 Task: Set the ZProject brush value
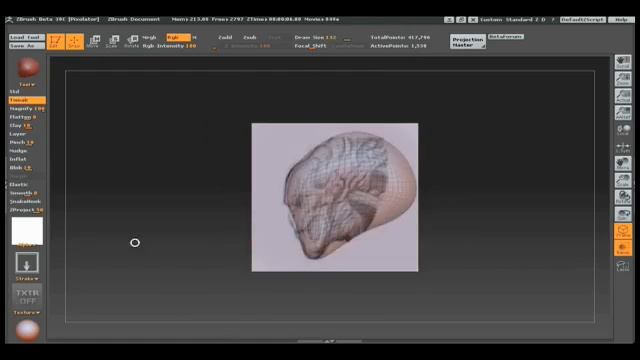(27, 210)
